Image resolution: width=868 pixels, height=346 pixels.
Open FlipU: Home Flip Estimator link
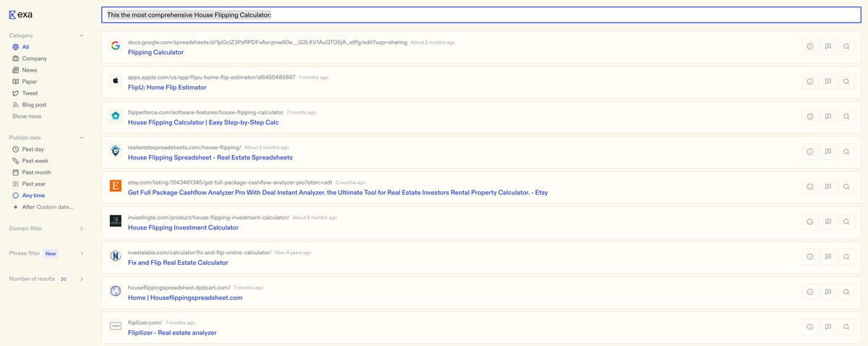click(167, 88)
